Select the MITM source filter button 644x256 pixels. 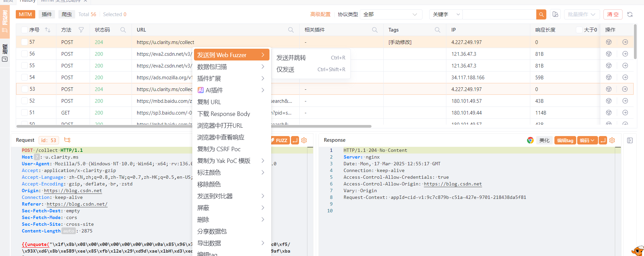pos(25,14)
